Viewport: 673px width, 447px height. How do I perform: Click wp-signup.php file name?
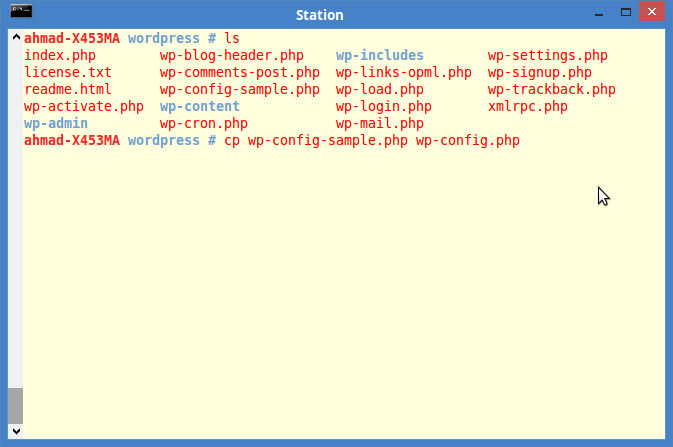(540, 73)
